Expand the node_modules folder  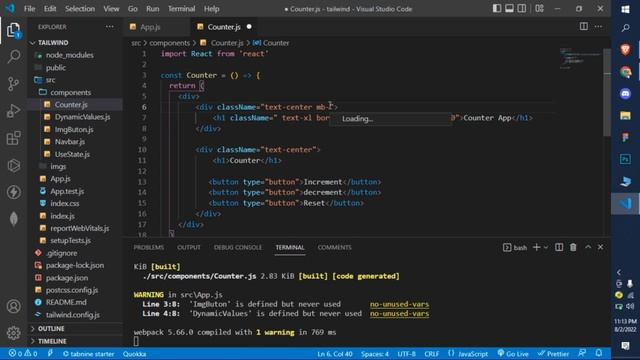point(69,55)
